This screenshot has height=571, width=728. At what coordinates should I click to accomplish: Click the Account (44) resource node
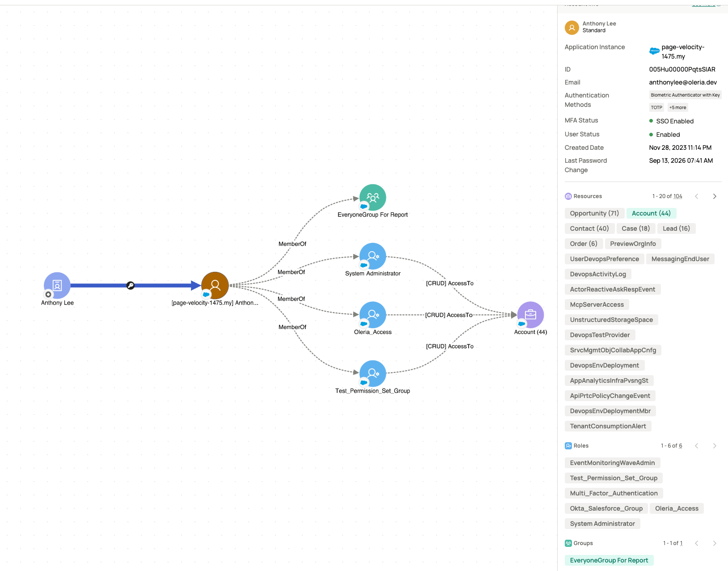coord(530,315)
